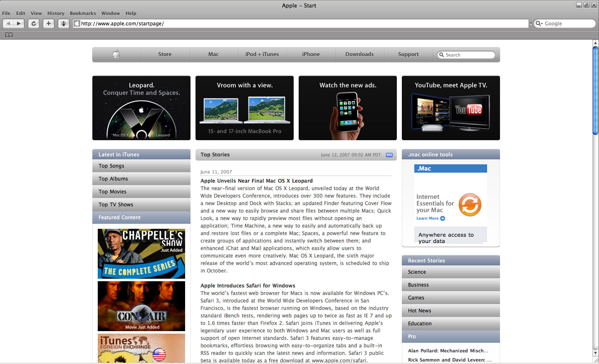Screen dimensions: 599x364
Task: Go to the Mac tab
Action: pos(213,54)
